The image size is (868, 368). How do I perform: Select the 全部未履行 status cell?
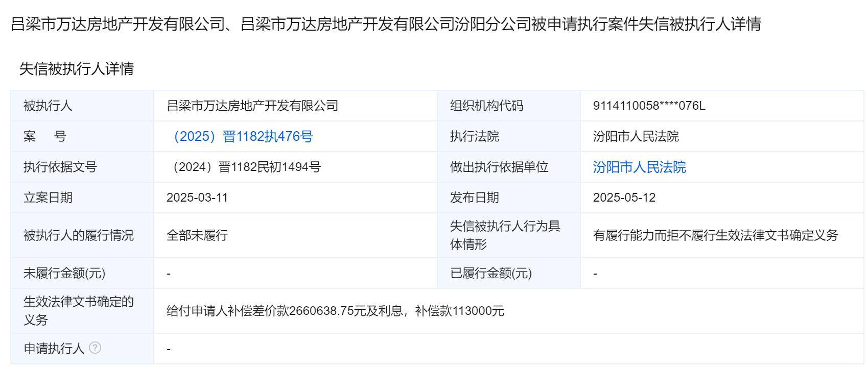[197, 235]
